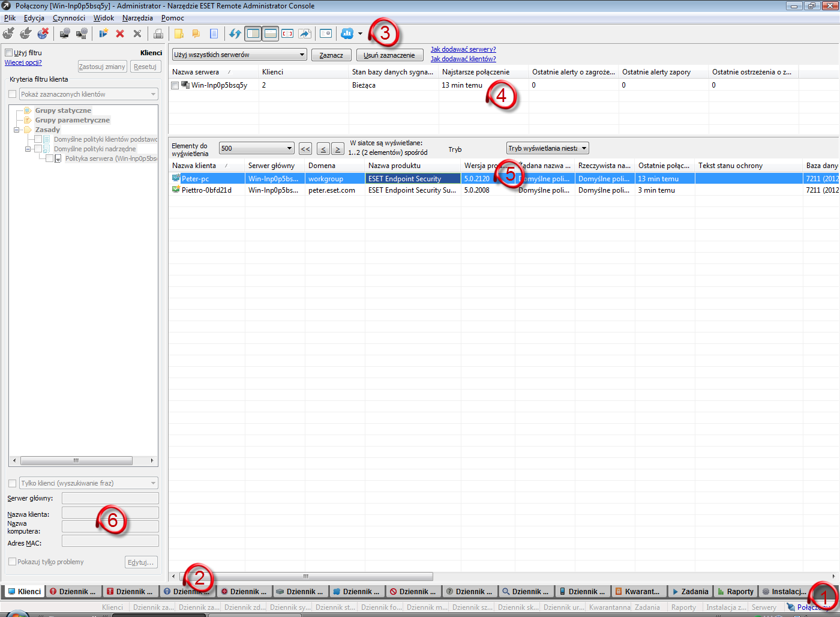Open the Plik menu
Viewport: 840px width, 617px height.
click(x=10, y=18)
